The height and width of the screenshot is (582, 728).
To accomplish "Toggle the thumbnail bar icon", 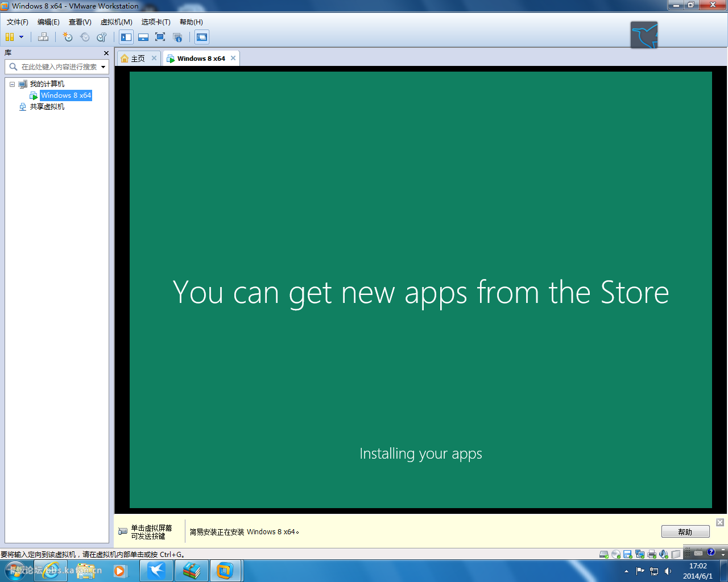I will pyautogui.click(x=143, y=37).
